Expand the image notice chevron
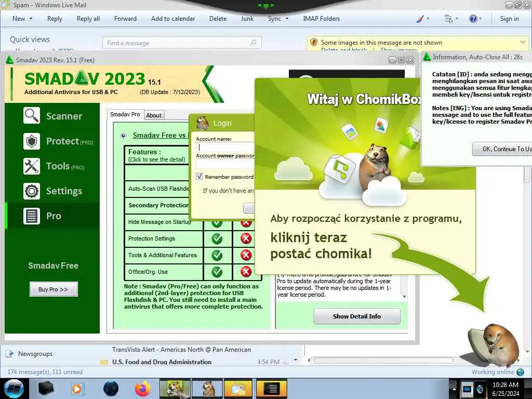Image resolution: width=532 pixels, height=399 pixels. [x=523, y=42]
